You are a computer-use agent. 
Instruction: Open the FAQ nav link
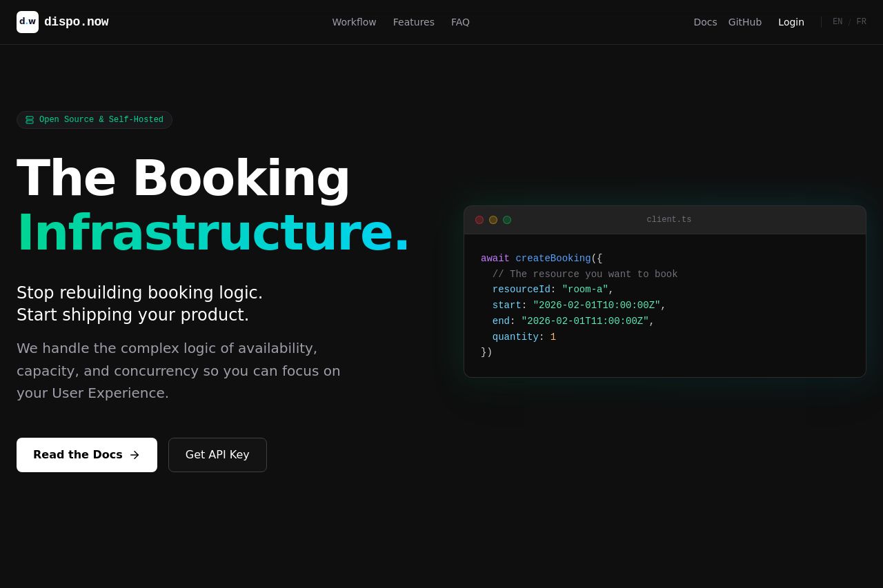click(x=460, y=22)
